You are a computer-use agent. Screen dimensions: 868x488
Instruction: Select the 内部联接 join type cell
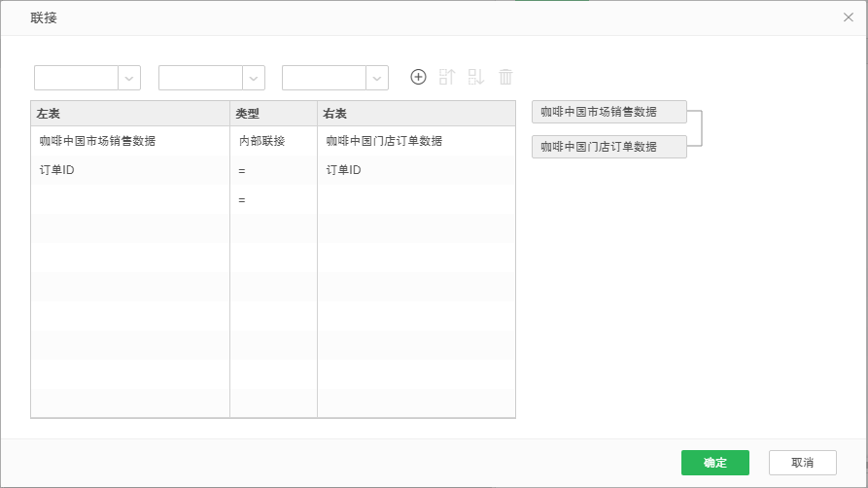point(262,141)
